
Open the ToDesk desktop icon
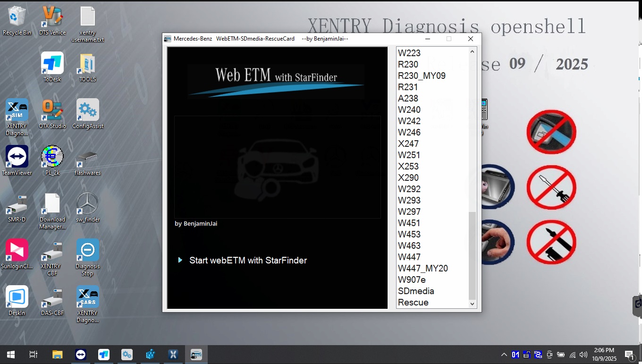[x=52, y=64]
